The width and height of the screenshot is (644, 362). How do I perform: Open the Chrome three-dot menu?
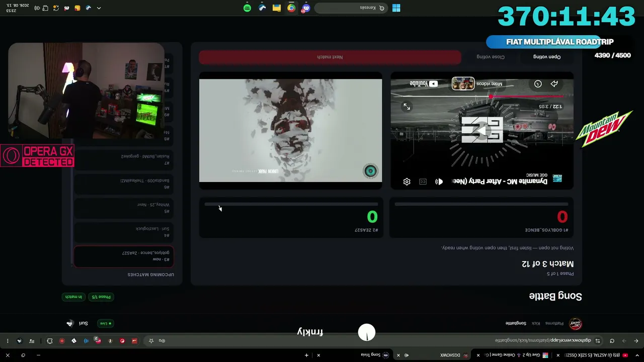pos(8,341)
